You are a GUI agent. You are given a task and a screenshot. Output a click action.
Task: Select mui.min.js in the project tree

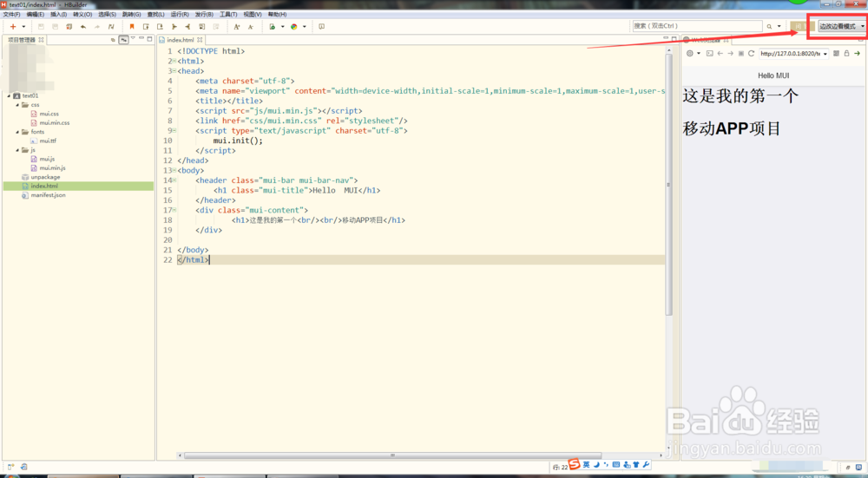click(x=53, y=167)
